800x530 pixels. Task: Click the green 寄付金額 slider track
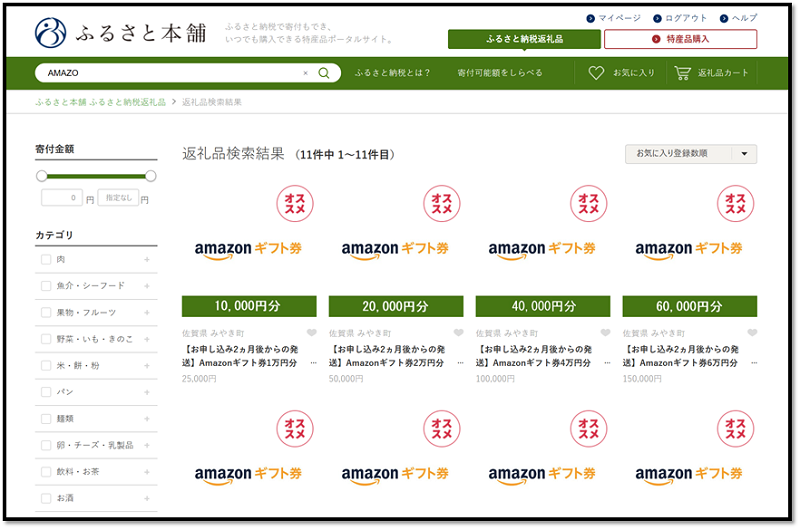point(96,176)
